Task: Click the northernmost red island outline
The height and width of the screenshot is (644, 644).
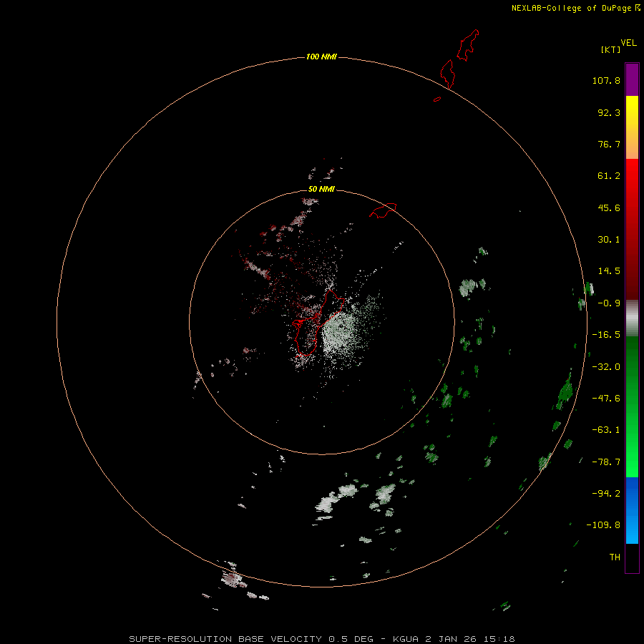Action: click(x=468, y=45)
